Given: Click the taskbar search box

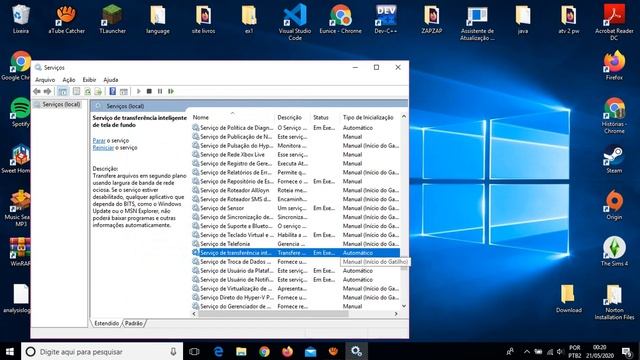Looking at the screenshot, I should tap(102, 351).
